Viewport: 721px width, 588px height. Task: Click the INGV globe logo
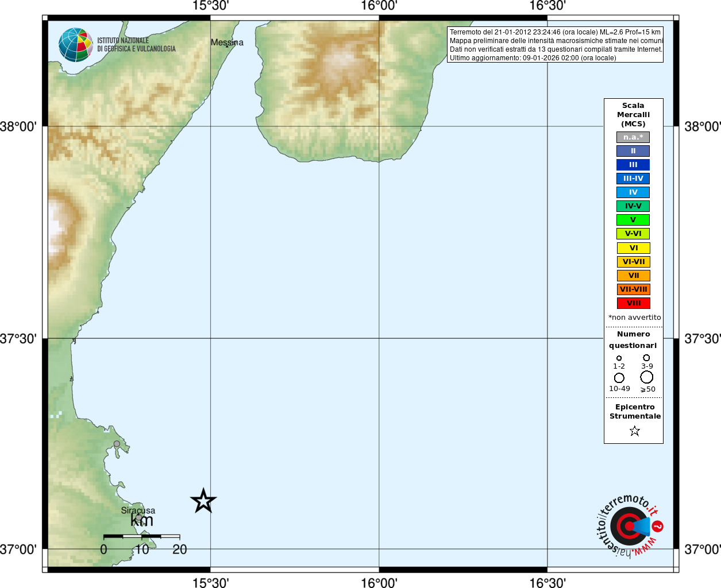coord(76,45)
